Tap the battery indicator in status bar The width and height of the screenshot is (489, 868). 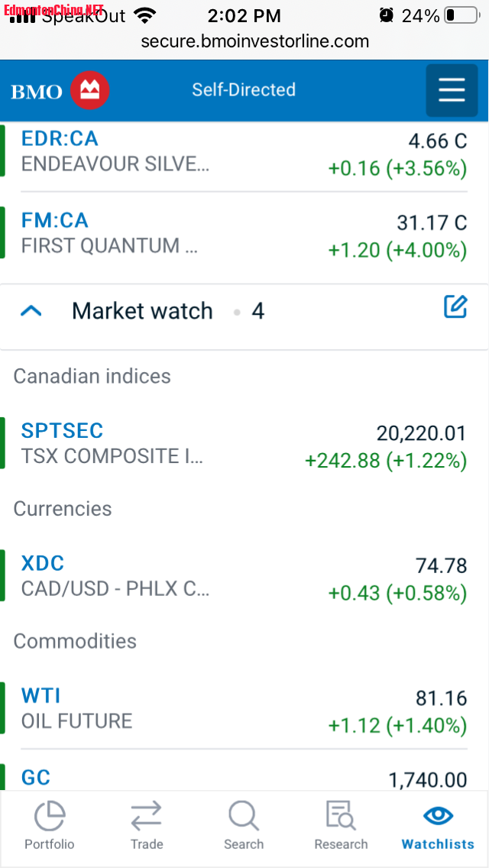(461, 15)
